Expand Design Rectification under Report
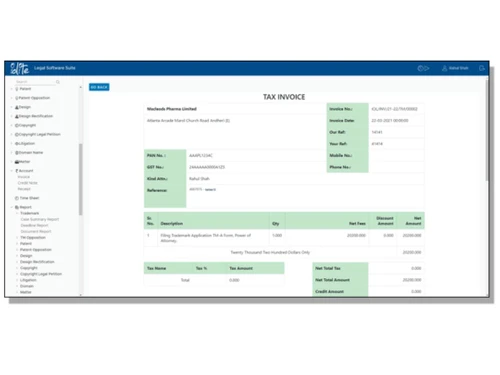500x375 pixels. pos(17,262)
